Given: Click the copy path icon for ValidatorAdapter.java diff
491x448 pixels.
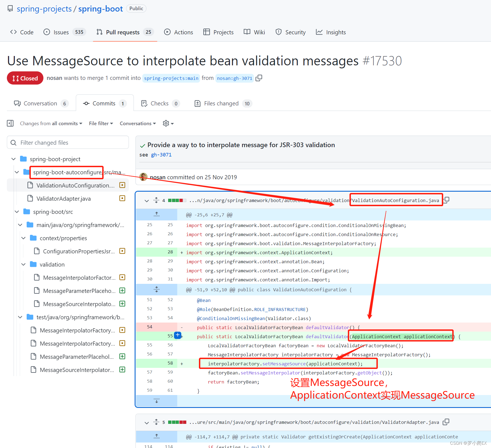Looking at the screenshot, I should 446,422.
